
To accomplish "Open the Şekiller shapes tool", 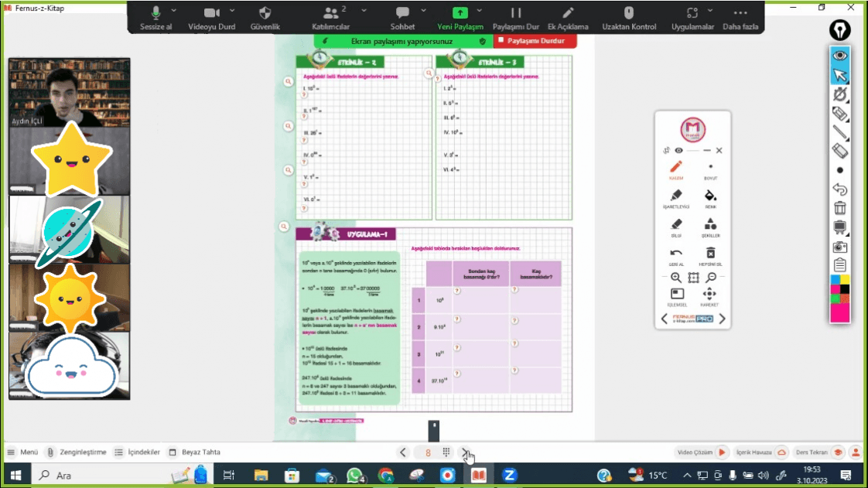I will coord(710,227).
